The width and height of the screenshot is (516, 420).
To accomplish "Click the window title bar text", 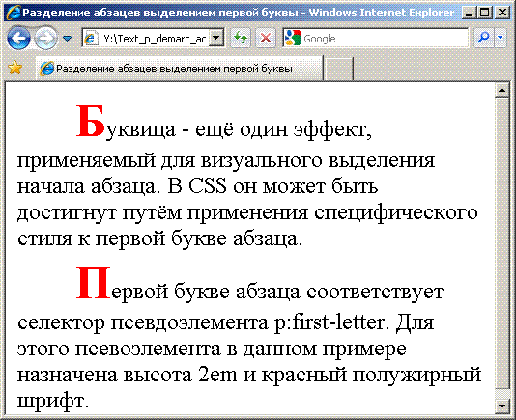I will (239, 13).
